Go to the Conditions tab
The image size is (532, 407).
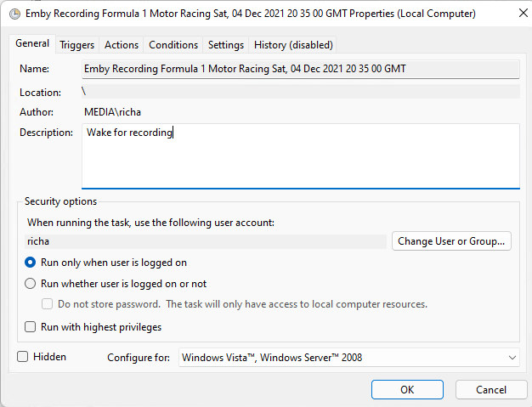[x=173, y=45]
